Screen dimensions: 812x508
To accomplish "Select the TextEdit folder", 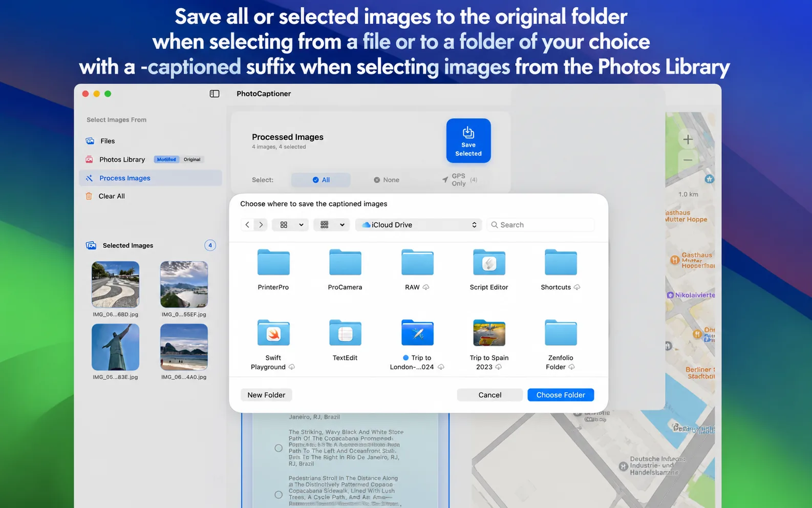I will [x=345, y=340].
